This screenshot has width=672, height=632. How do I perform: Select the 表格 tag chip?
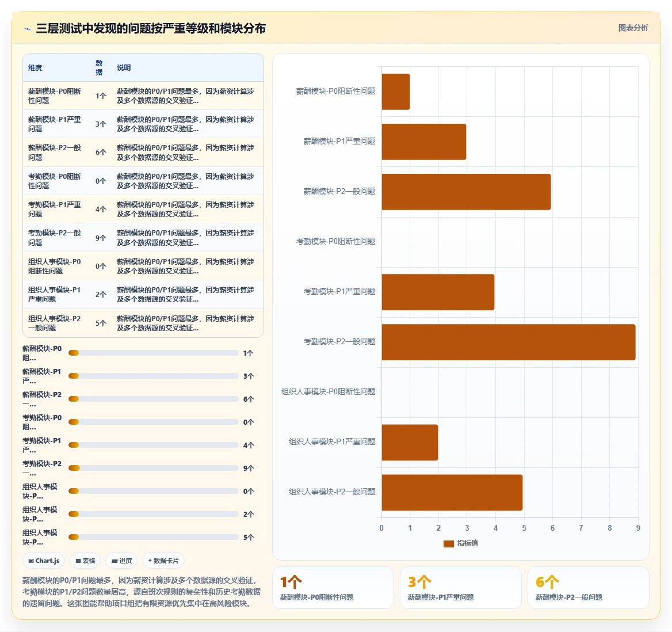(x=85, y=561)
